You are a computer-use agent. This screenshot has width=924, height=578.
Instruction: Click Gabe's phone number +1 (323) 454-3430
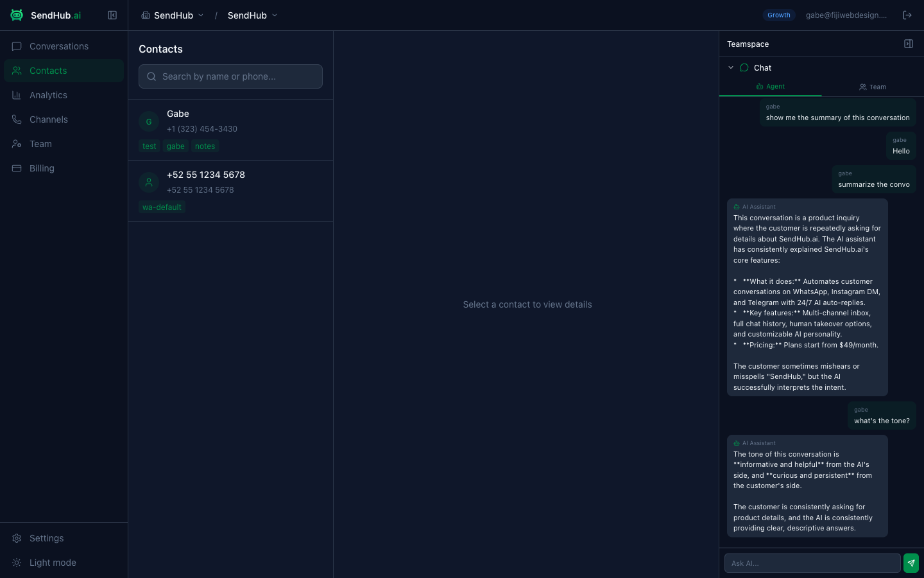[202, 129]
